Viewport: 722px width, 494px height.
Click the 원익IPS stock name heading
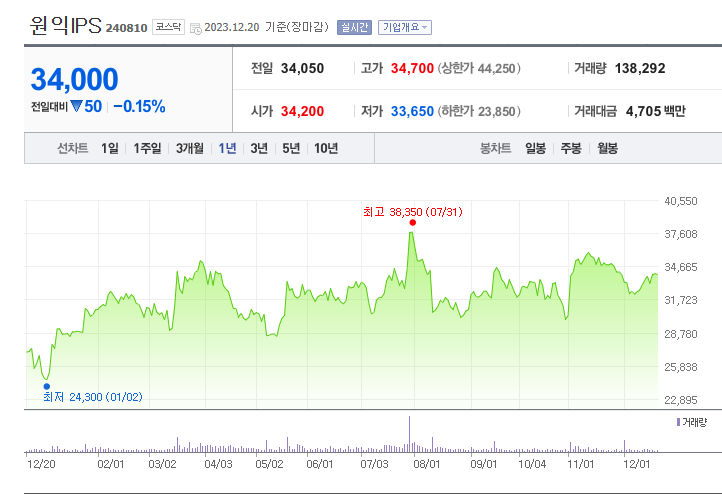65,25
